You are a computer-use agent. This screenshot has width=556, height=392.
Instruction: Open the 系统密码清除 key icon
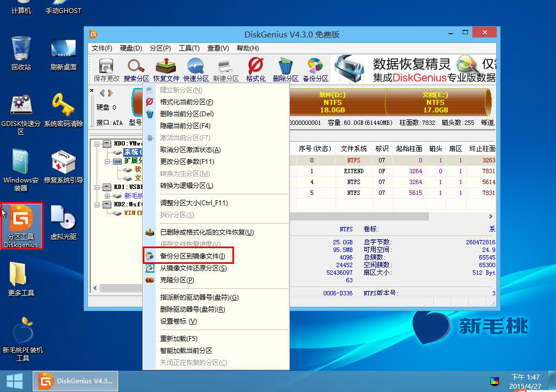point(63,110)
